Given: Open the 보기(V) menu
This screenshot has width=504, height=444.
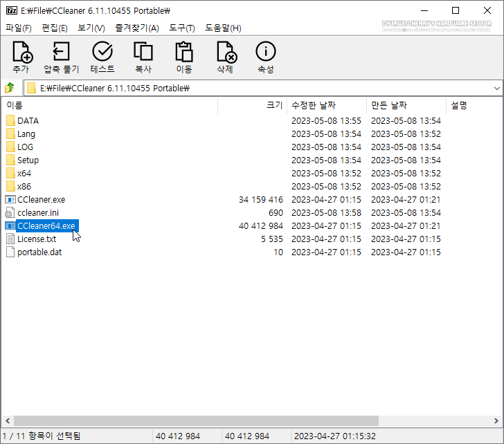Looking at the screenshot, I should (91, 28).
